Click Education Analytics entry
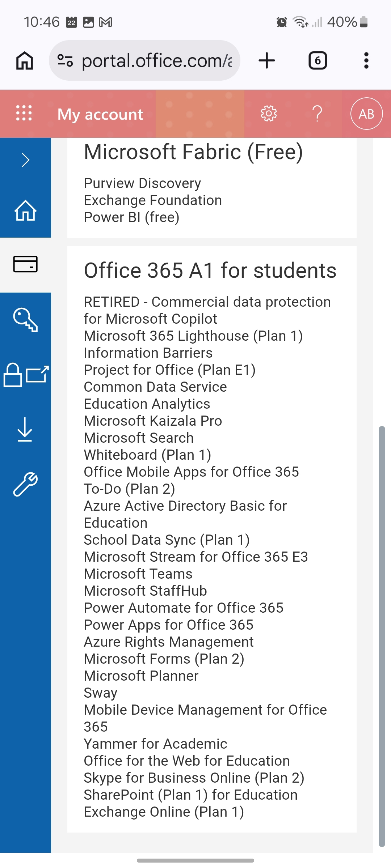Image resolution: width=391 pixels, height=868 pixels. [x=147, y=404]
